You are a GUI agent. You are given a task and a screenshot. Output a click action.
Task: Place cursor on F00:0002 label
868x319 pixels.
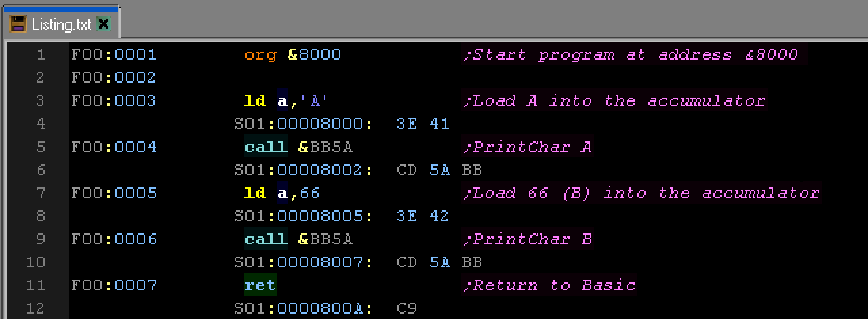point(113,77)
